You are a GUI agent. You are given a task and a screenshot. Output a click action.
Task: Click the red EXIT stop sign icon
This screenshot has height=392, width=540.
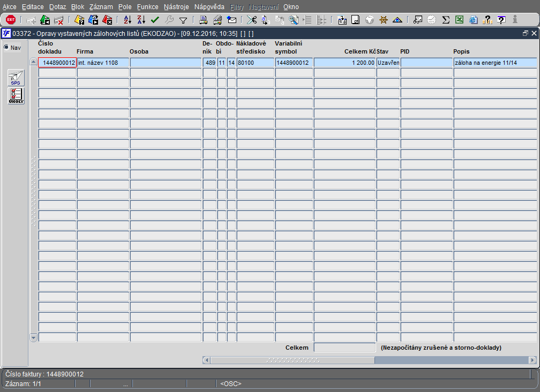[11, 20]
